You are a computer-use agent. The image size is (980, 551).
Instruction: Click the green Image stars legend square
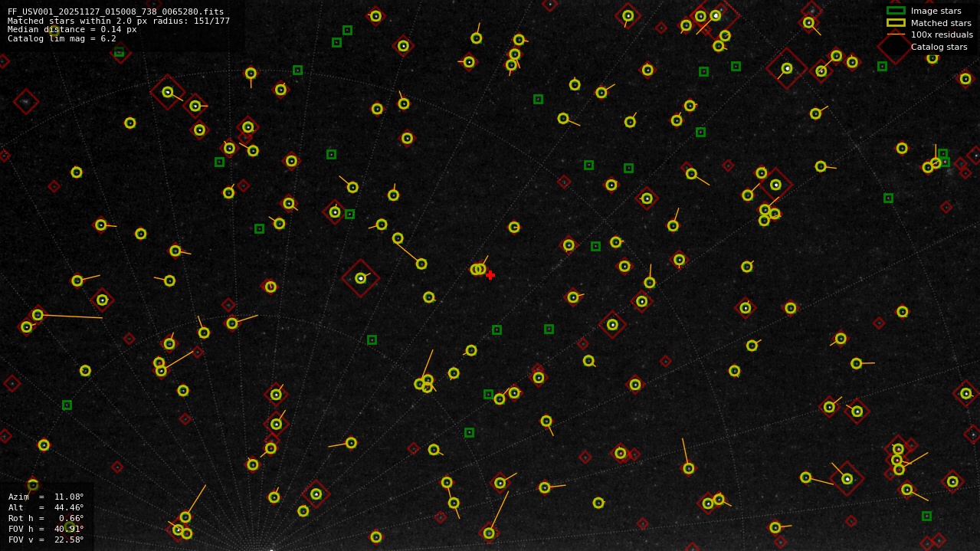coord(896,11)
